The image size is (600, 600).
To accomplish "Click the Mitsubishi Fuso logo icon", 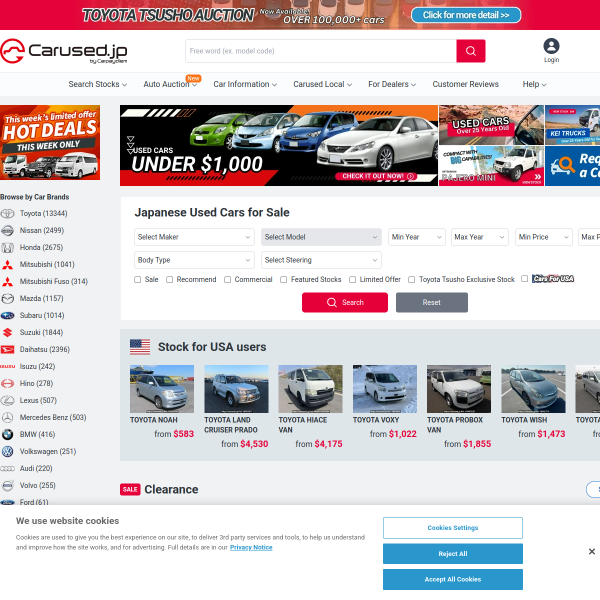I will pyautogui.click(x=7, y=282).
